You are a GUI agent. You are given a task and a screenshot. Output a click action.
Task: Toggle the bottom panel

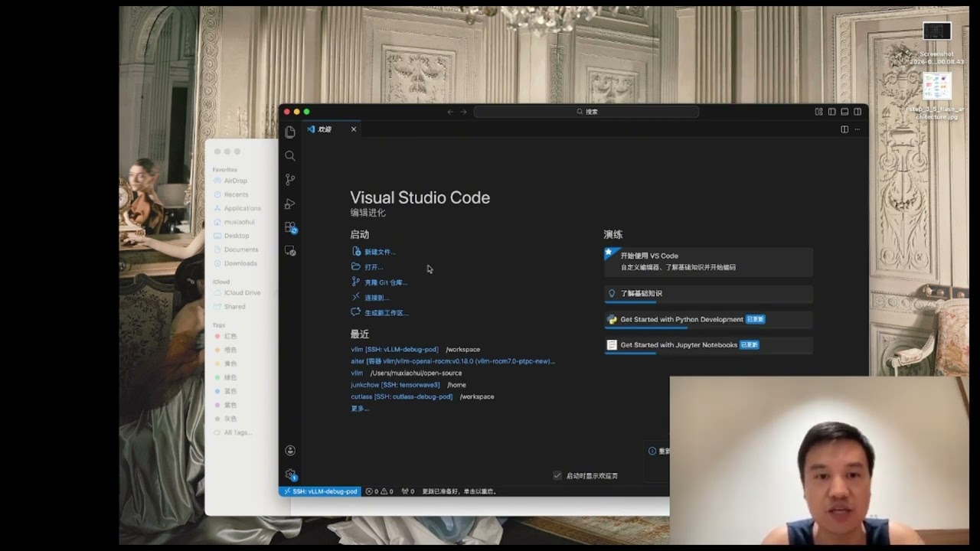coord(844,112)
